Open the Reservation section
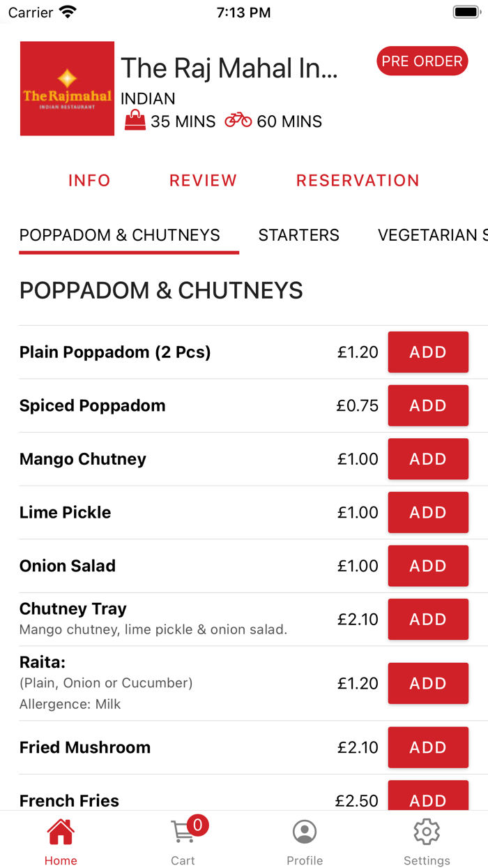This screenshot has height=868, width=488. (358, 180)
